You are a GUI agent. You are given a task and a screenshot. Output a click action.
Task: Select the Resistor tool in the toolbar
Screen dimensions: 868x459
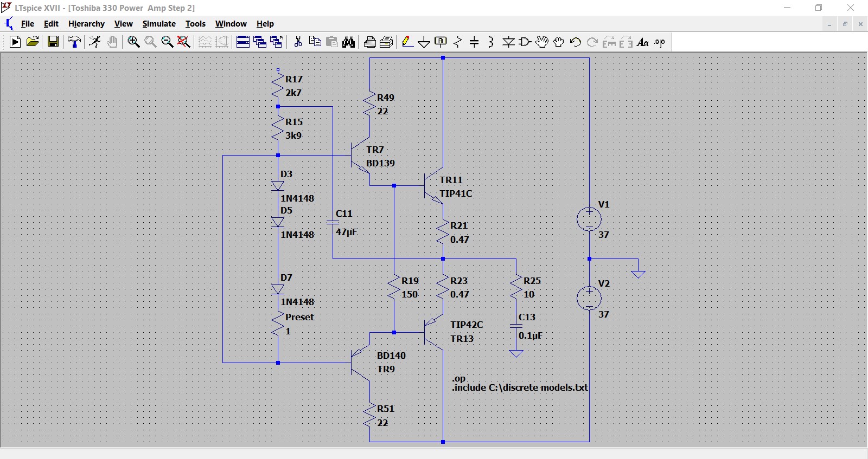458,42
